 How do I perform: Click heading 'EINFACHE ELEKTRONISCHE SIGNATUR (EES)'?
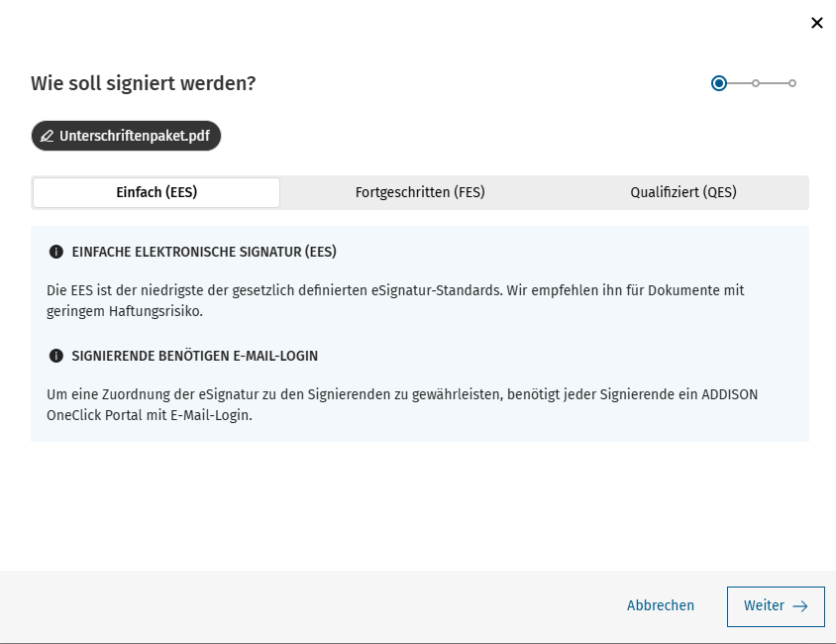(204, 253)
